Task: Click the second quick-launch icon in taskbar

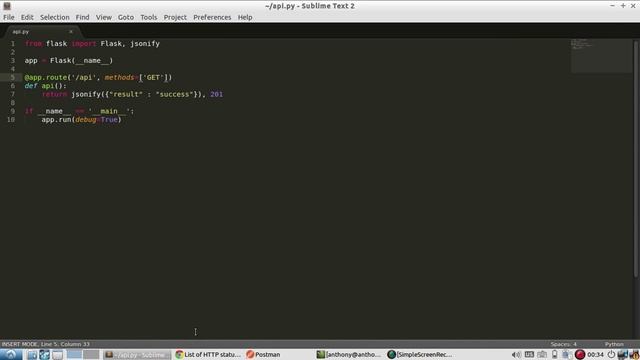Action: pos(45,355)
